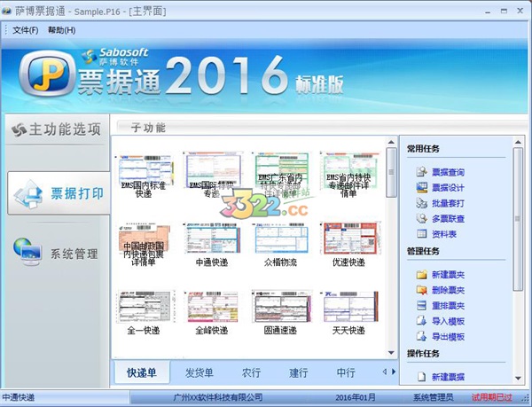
Task: Click the tab strip left scroll arrow
Action: [x=385, y=372]
